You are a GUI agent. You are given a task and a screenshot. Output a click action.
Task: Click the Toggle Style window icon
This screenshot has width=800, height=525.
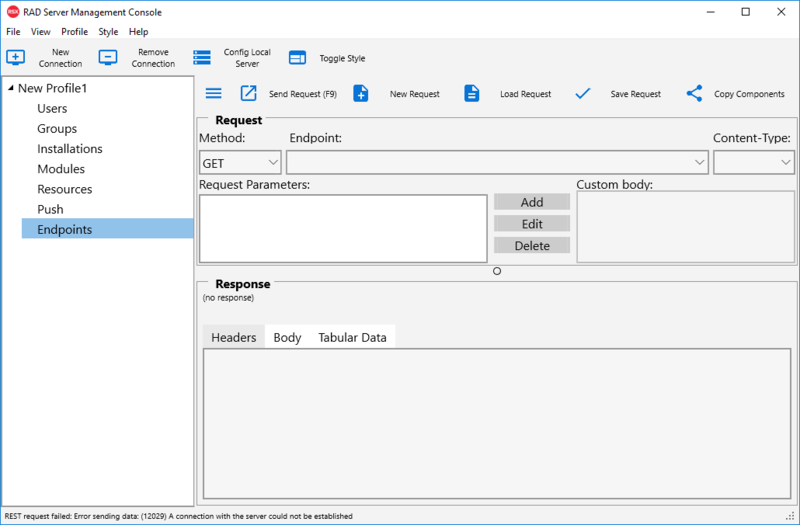(x=297, y=58)
